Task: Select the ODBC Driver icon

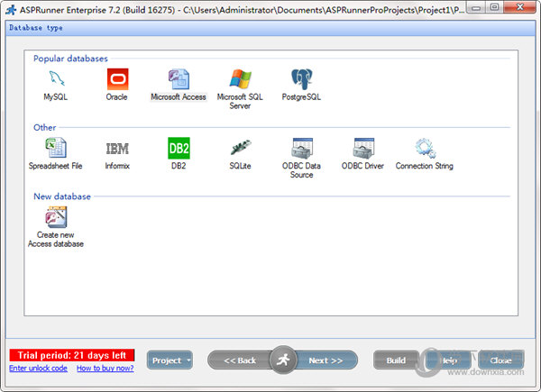Action: pos(363,149)
